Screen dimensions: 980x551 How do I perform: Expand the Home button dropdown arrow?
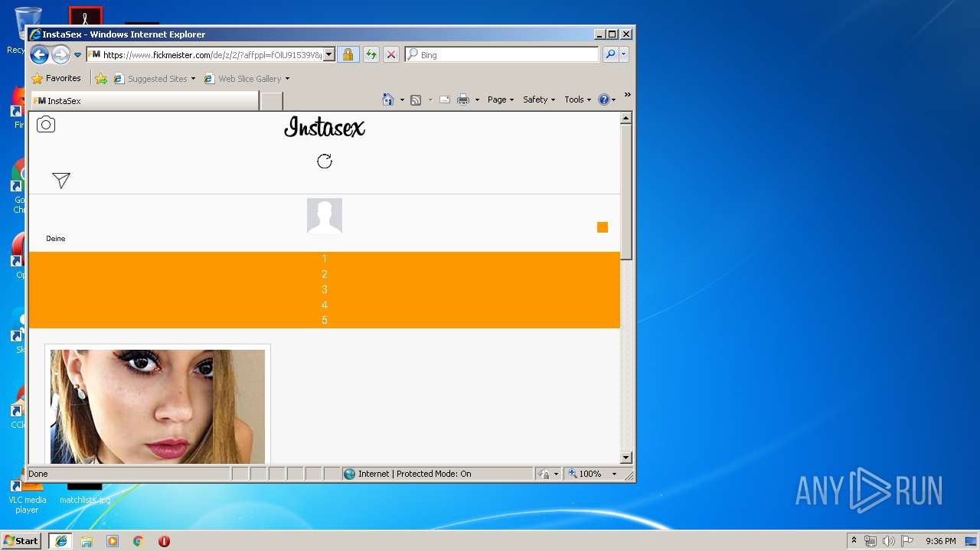click(x=402, y=100)
